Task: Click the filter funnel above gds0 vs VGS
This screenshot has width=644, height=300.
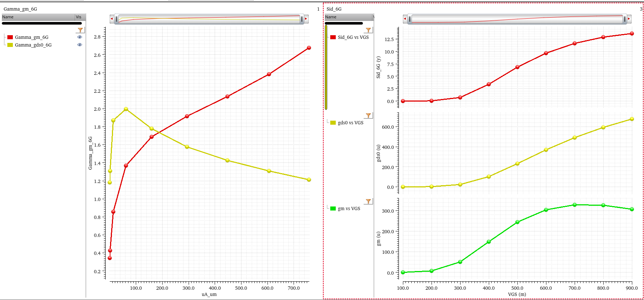Action: [368, 116]
